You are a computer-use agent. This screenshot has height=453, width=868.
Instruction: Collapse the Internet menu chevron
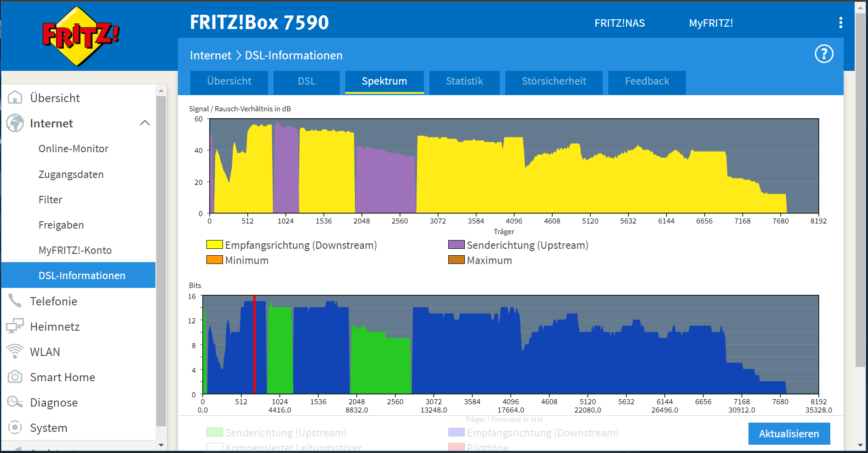[145, 123]
